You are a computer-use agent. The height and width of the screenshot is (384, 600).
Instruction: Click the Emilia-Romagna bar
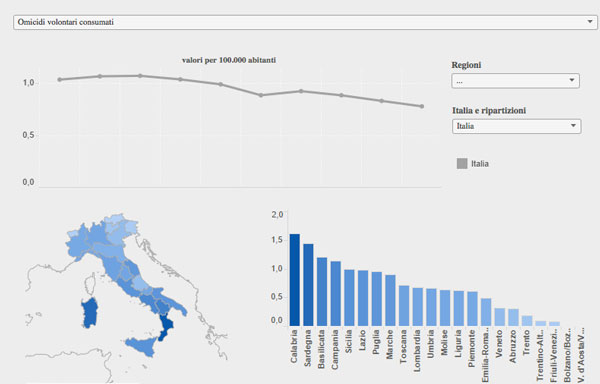[486, 312]
